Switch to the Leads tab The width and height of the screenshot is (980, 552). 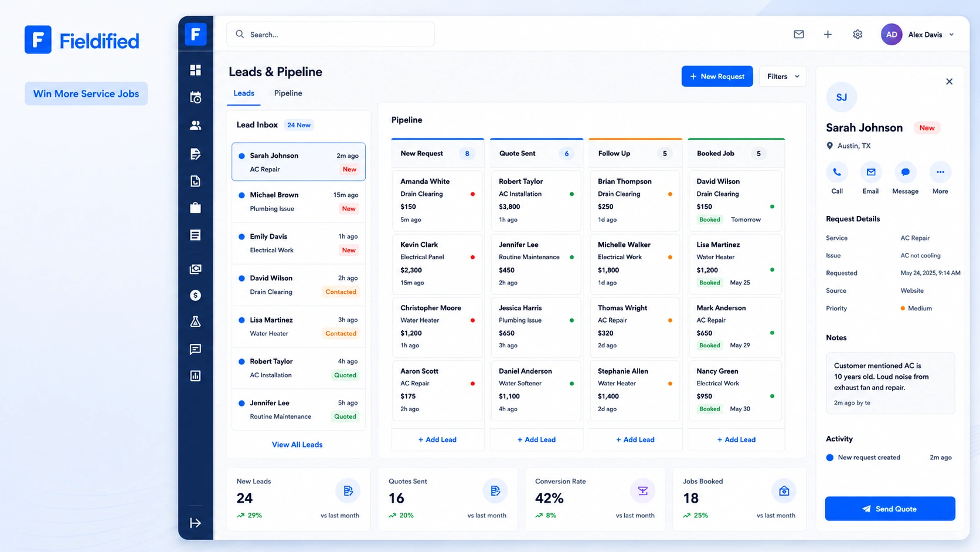244,93
